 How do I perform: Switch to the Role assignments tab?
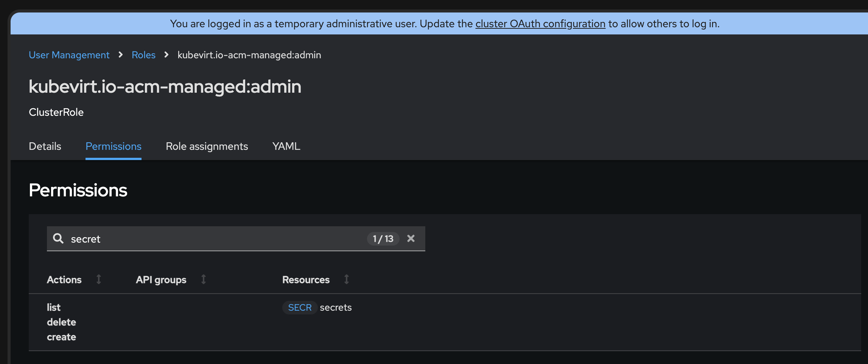click(x=207, y=146)
